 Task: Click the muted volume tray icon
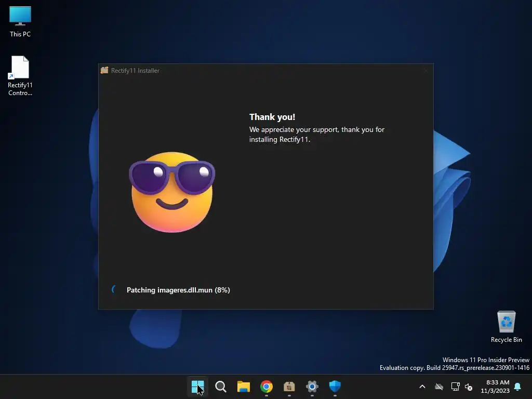point(469,387)
